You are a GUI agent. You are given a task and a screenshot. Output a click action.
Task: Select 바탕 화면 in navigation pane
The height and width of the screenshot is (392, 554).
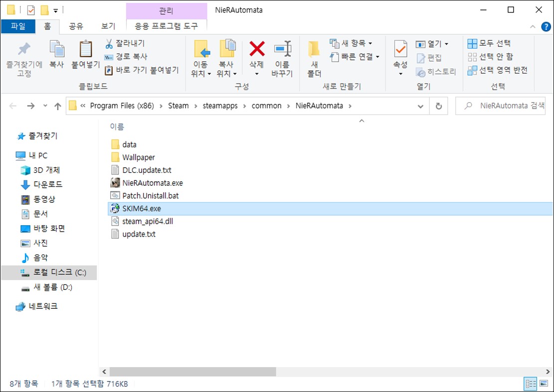coord(43,229)
